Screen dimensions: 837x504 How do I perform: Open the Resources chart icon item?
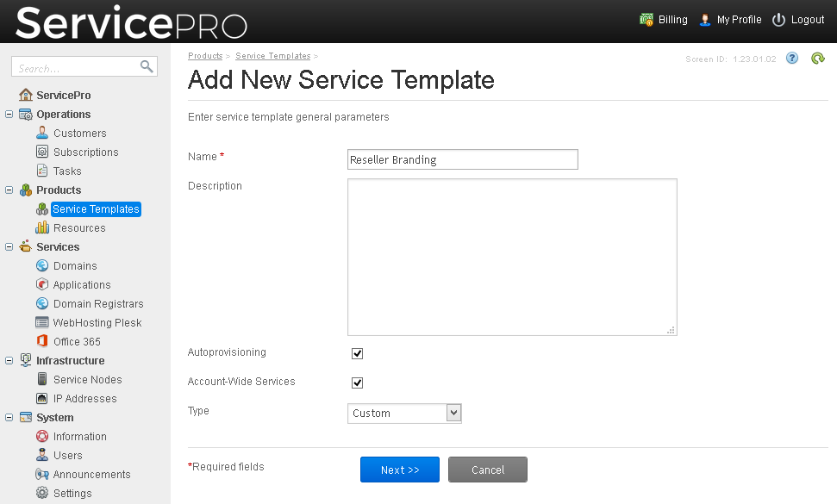coord(42,227)
